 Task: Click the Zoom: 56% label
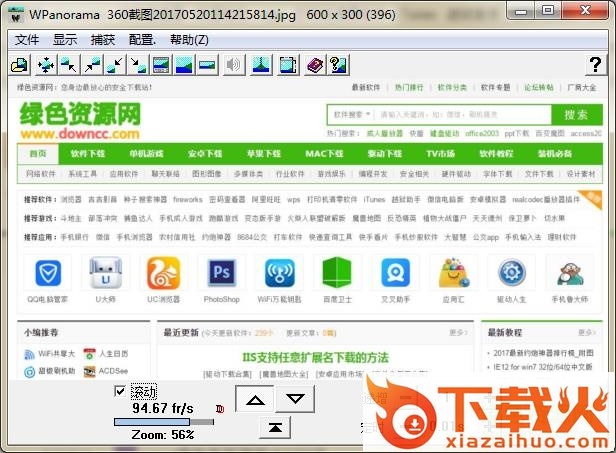coord(163,435)
